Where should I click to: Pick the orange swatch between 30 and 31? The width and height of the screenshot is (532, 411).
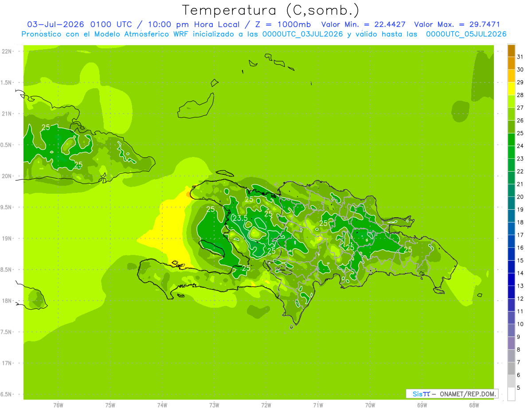click(511, 63)
